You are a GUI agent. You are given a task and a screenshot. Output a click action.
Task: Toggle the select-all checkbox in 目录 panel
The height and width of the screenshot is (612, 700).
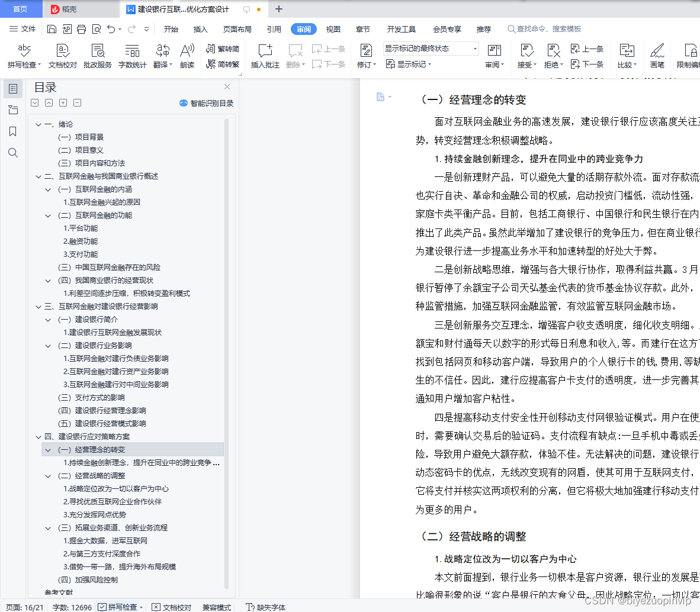(x=34, y=102)
